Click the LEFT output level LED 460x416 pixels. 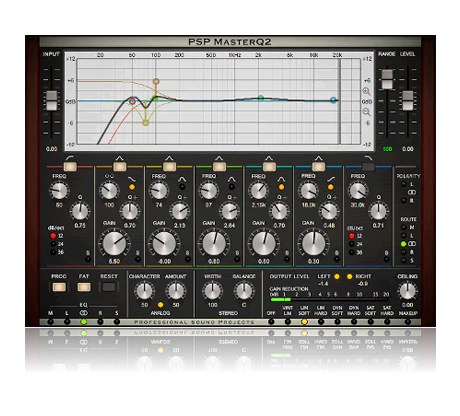(337, 276)
